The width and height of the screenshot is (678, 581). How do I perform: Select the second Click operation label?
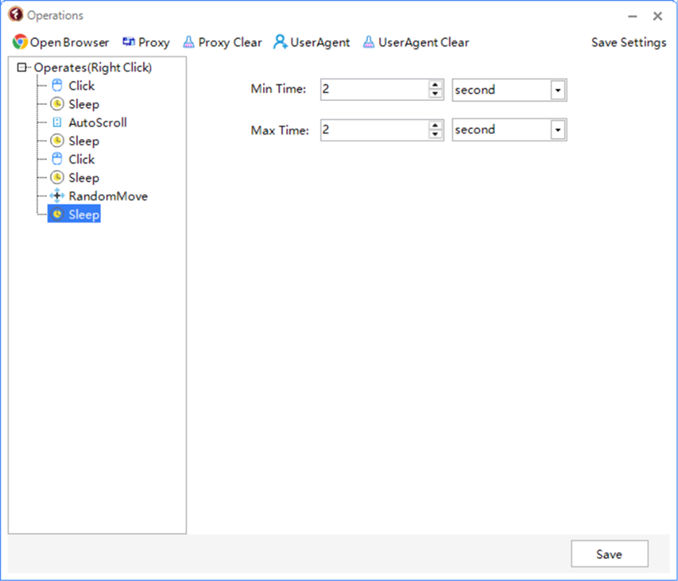click(81, 159)
